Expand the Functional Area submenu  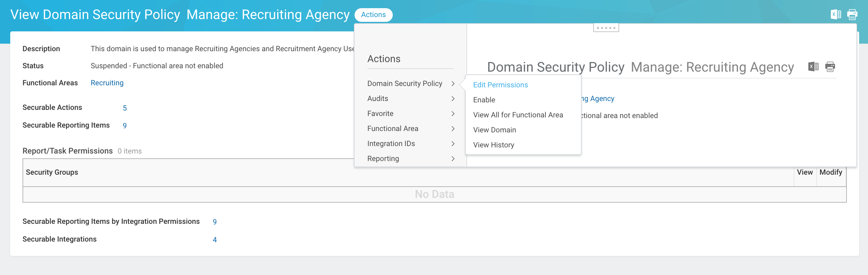(x=392, y=128)
